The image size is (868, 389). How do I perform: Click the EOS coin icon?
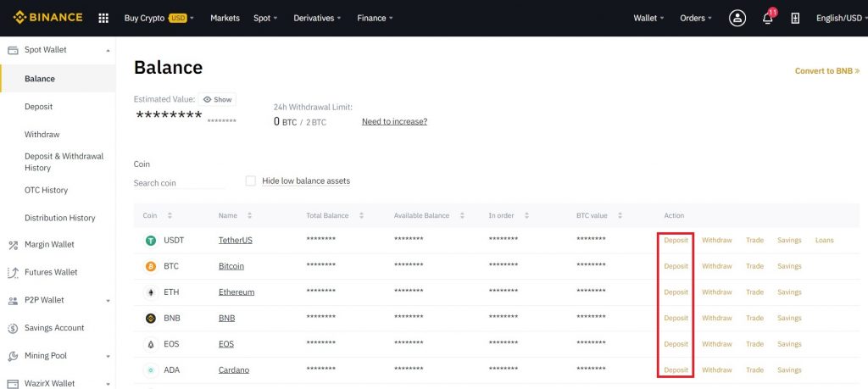(x=151, y=344)
